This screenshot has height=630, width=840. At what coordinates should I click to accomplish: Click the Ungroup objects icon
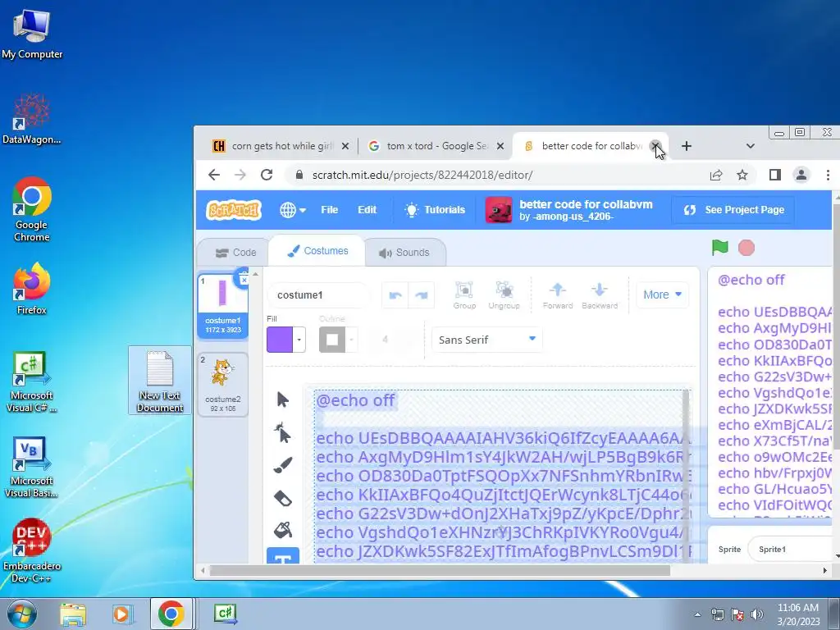click(x=504, y=295)
